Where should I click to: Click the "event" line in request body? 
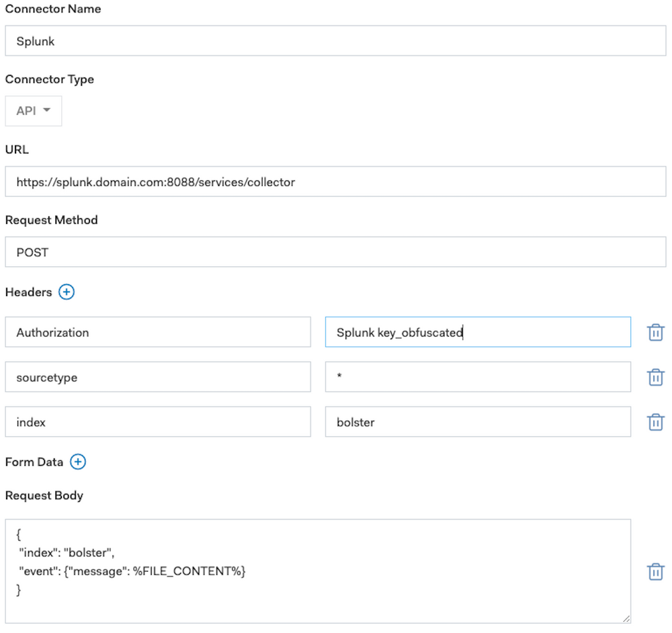[132, 571]
